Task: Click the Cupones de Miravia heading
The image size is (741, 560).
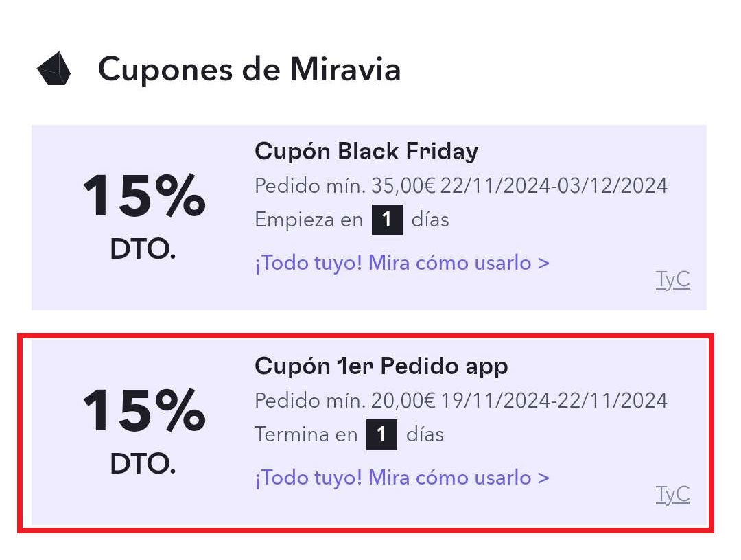Action: pos(250,69)
